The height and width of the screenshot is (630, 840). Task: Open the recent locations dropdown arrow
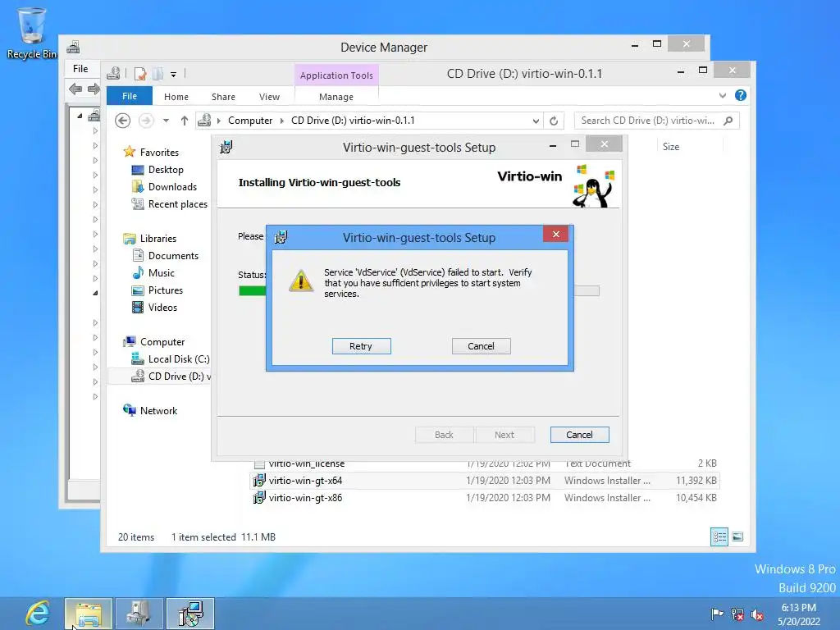coord(166,121)
